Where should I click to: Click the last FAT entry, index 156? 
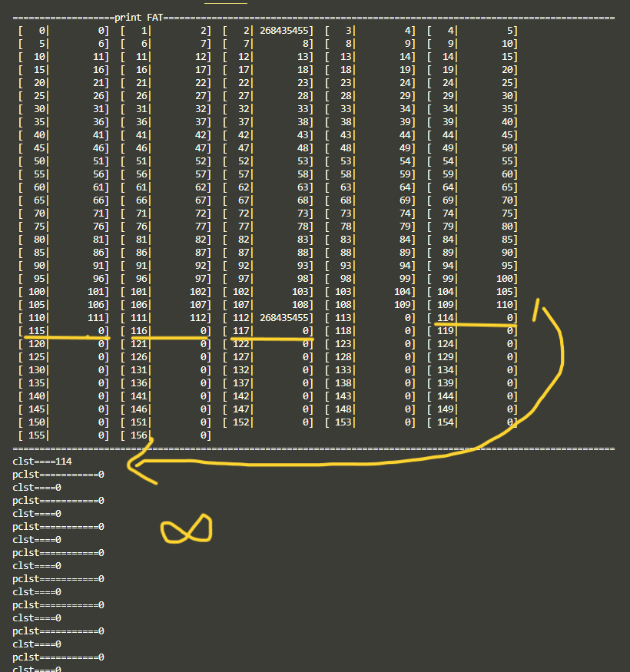click(x=140, y=435)
